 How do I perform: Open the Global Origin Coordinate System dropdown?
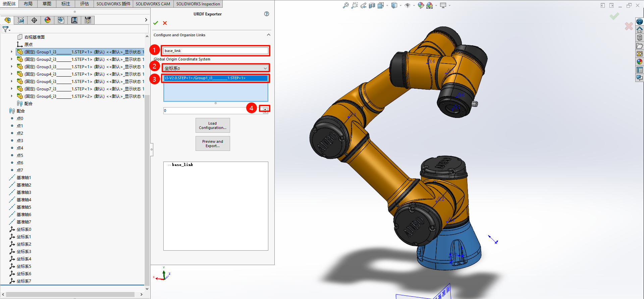(216, 68)
